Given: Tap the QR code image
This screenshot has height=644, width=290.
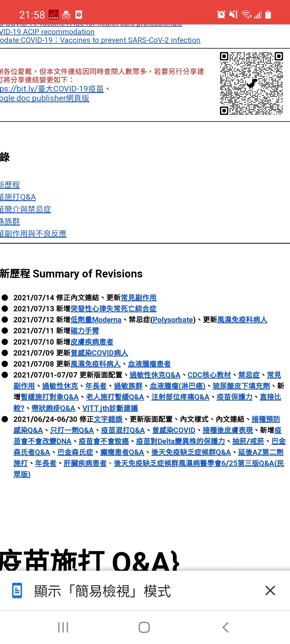Looking at the screenshot, I should click(251, 83).
